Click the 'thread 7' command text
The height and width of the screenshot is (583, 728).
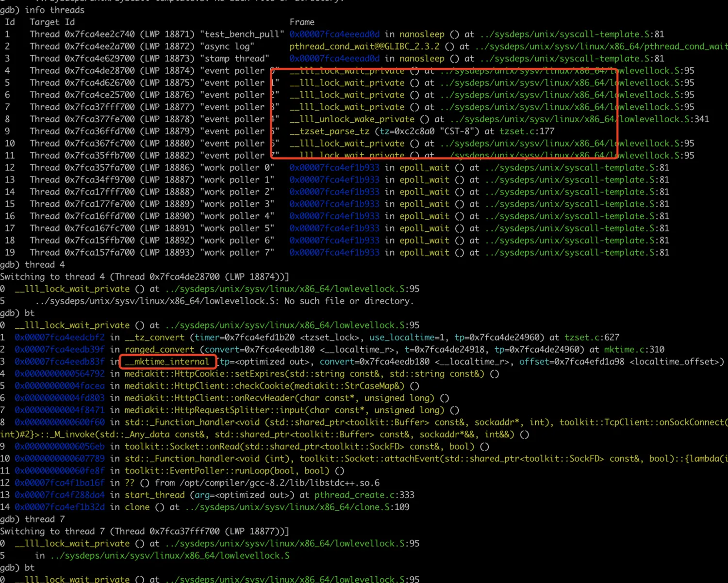click(45, 519)
